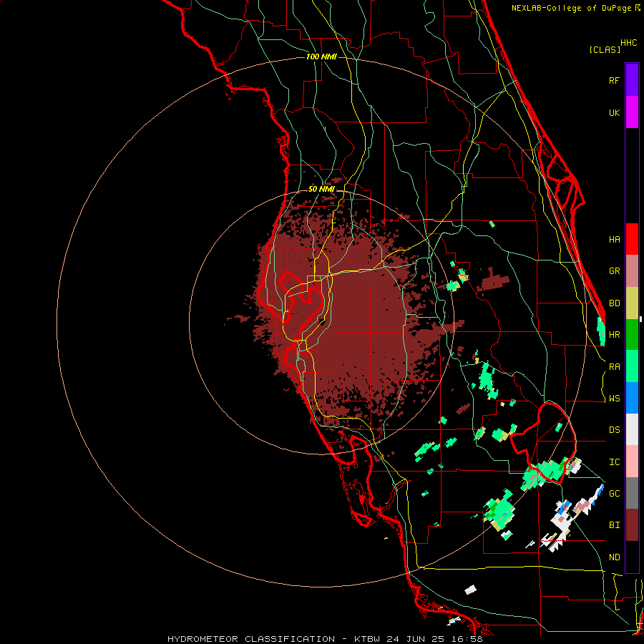The width and height of the screenshot is (644, 644).
Task: Click the '50 NMI' range ring label
Action: pyautogui.click(x=321, y=190)
